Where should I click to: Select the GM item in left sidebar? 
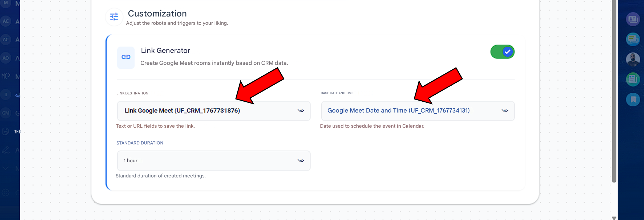[x=6, y=113]
